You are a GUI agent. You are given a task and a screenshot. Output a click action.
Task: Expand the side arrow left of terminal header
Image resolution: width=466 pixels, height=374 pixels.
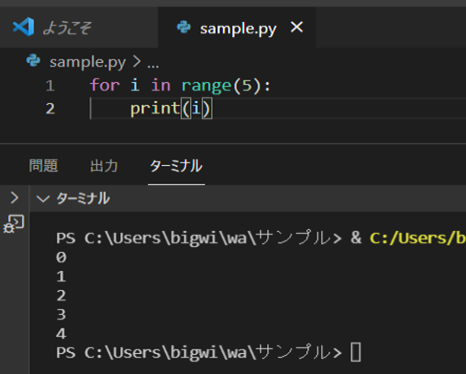[14, 198]
